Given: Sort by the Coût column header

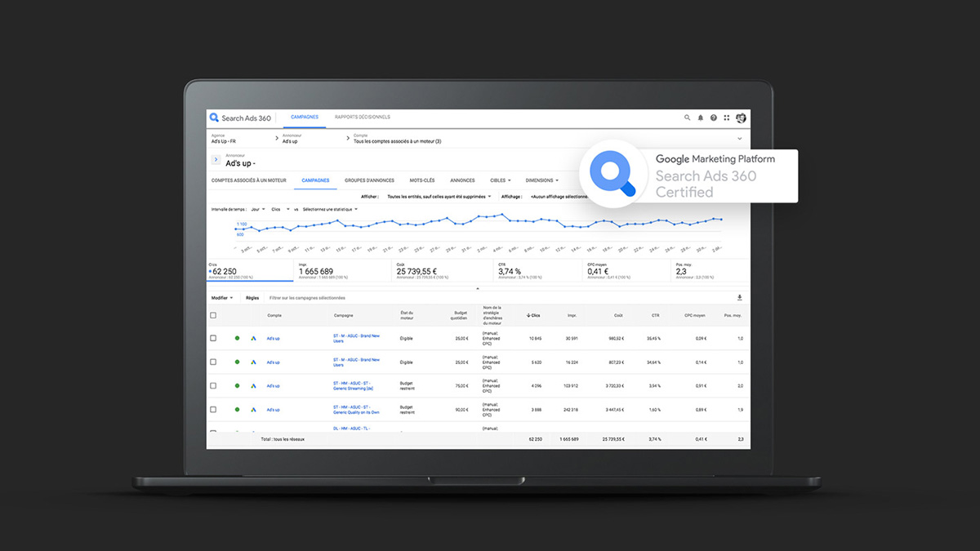Looking at the screenshot, I should coord(618,315).
